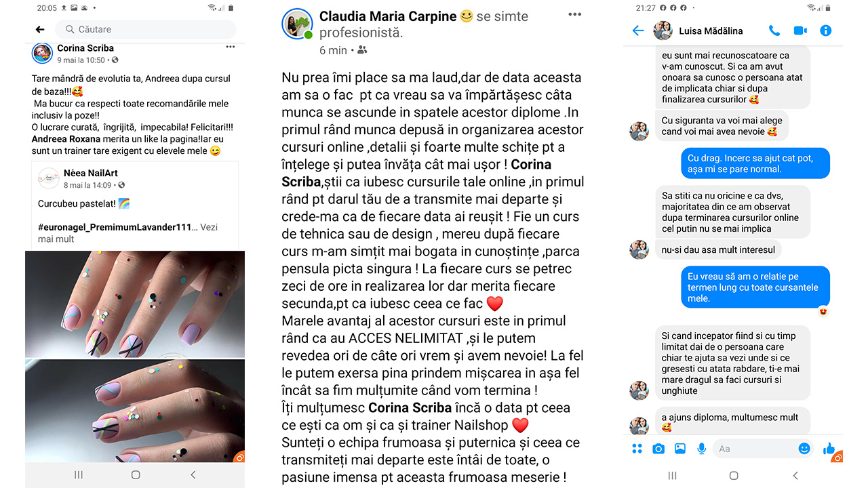This screenshot has height=488, width=868.
Task: Send a thumbs-up like in the chat
Action: [829, 449]
